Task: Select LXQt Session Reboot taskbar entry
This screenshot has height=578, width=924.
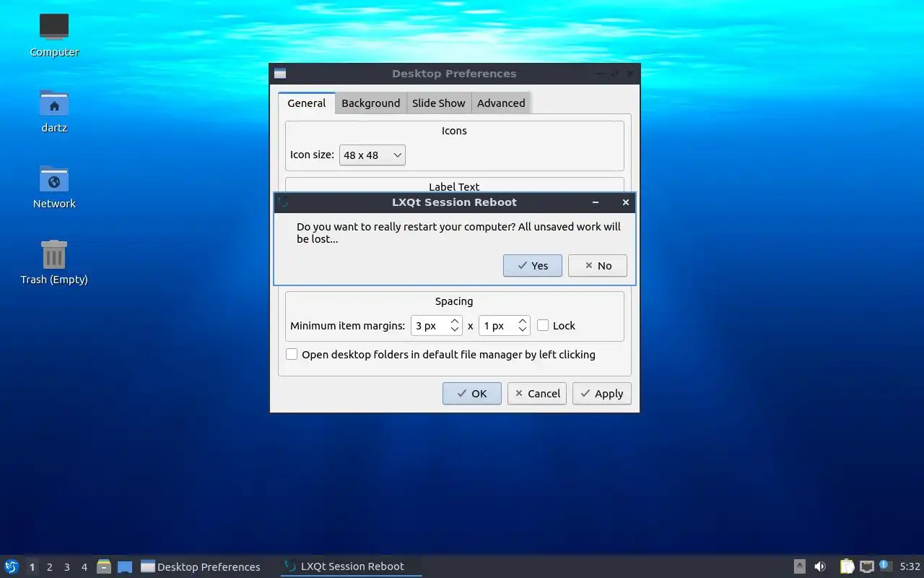Action: pos(352,567)
